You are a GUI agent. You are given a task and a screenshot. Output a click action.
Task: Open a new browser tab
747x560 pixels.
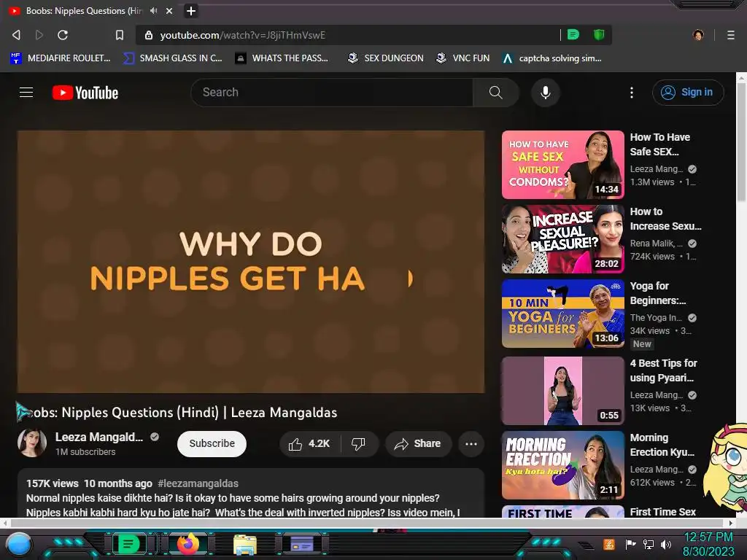pyautogui.click(x=191, y=10)
